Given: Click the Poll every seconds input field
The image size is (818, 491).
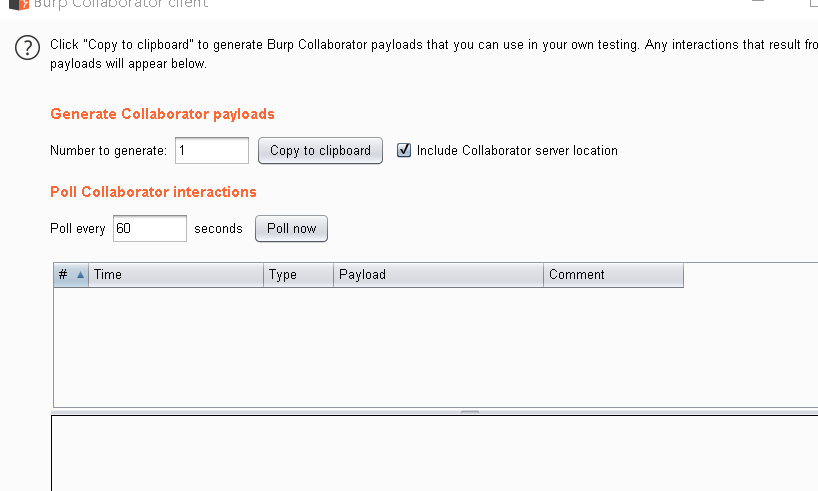Looking at the screenshot, I should (x=150, y=229).
